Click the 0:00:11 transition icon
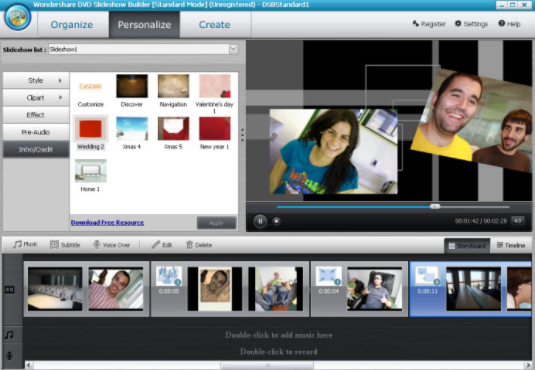The height and width of the screenshot is (370, 535). pyautogui.click(x=428, y=276)
